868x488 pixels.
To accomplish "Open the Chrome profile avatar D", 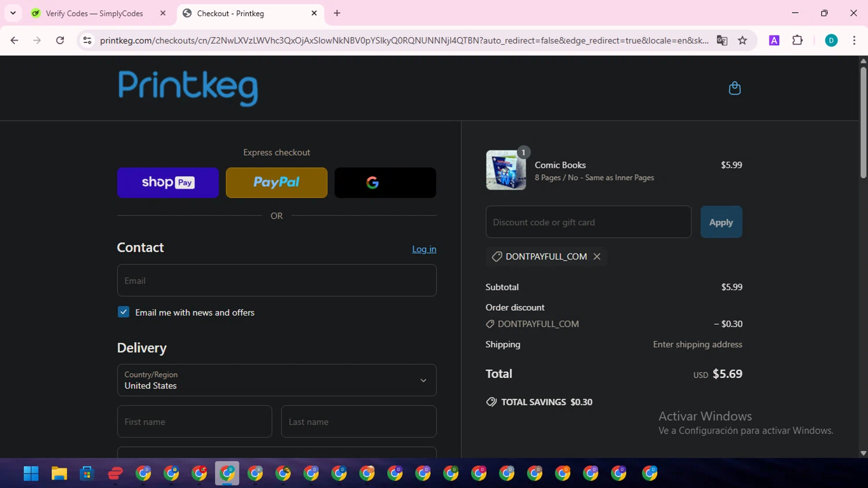I will (x=831, y=40).
